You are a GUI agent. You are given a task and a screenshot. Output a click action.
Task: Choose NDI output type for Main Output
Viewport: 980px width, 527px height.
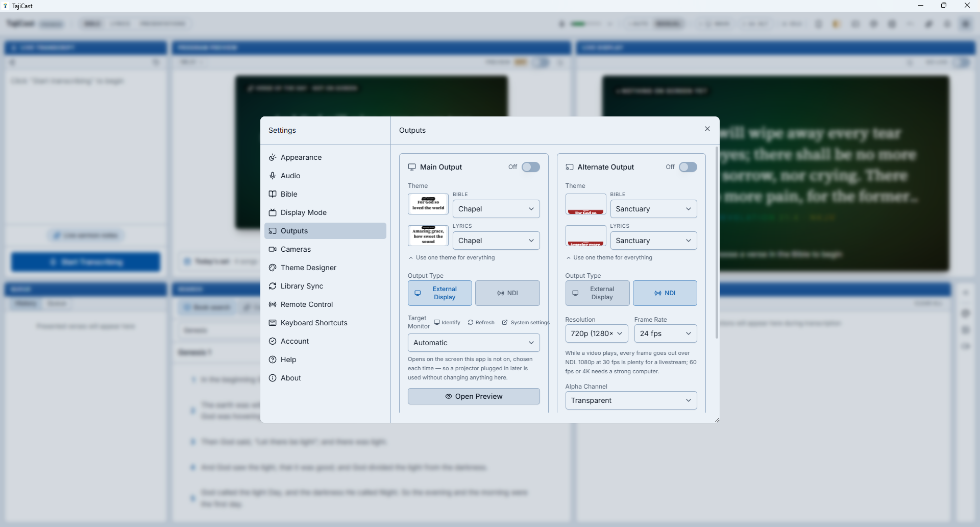(507, 293)
